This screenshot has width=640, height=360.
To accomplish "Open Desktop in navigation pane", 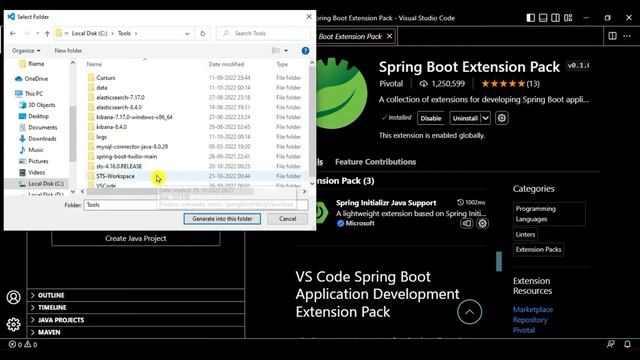I will coord(38,116).
